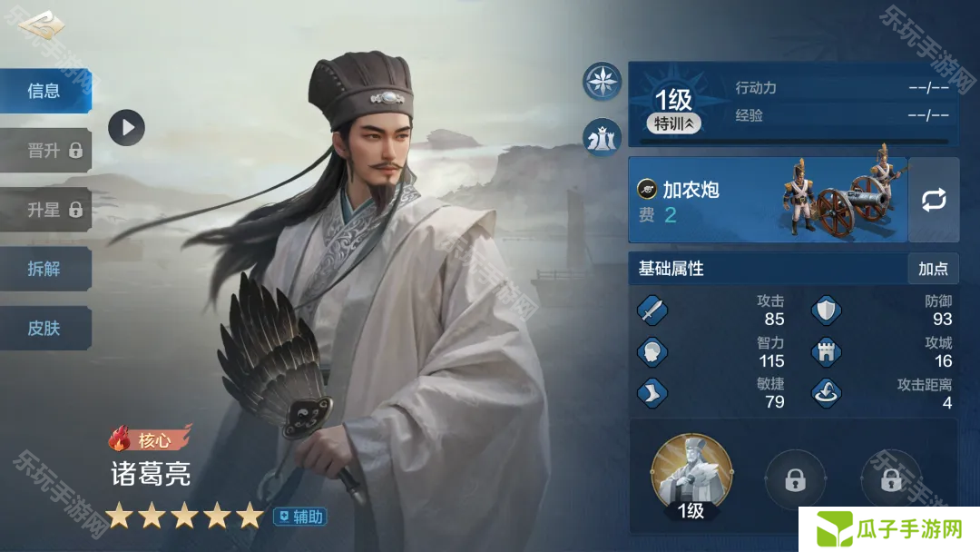
Task: Click the chess-piece formation icon
Action: tap(602, 137)
